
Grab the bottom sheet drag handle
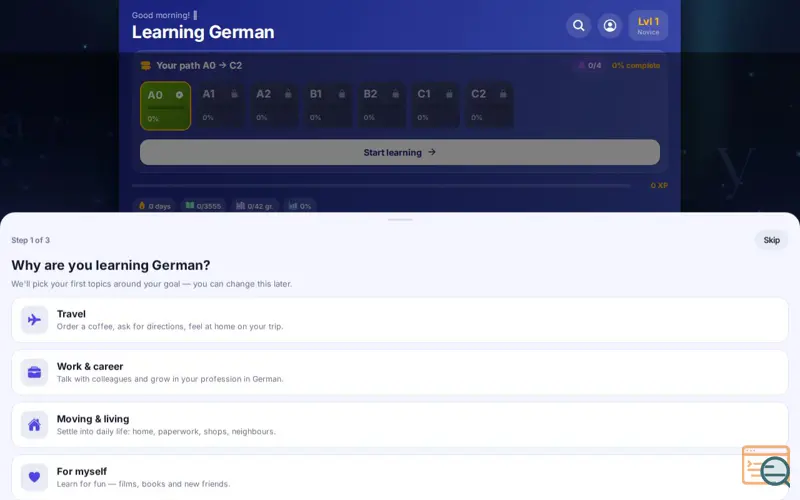pos(400,220)
